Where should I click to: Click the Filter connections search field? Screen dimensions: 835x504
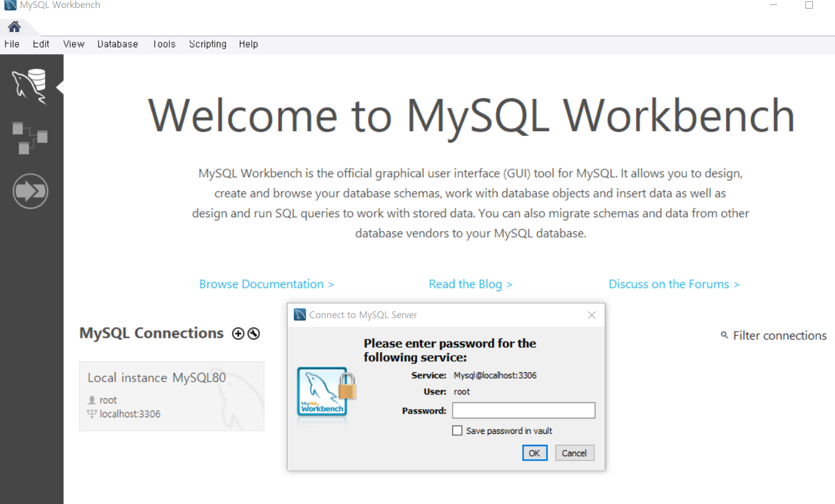[x=780, y=335]
